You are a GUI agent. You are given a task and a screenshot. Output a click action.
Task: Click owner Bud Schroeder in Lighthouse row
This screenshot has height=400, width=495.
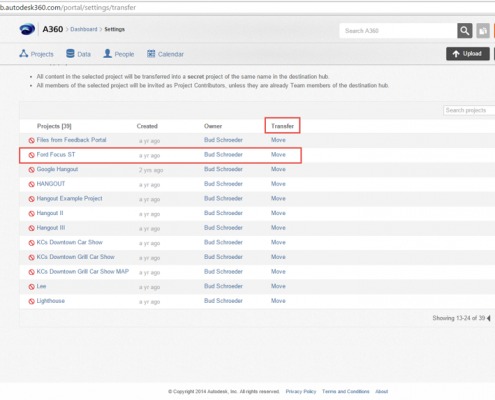pos(223,301)
